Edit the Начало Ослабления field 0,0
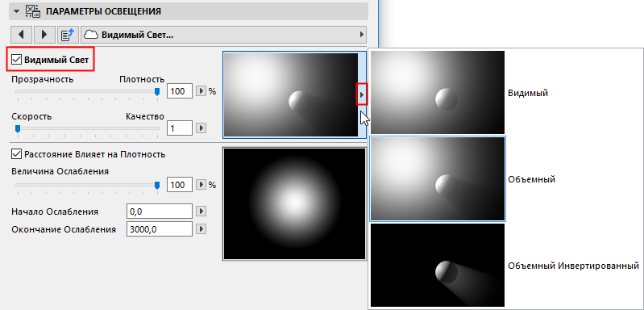 (160, 212)
